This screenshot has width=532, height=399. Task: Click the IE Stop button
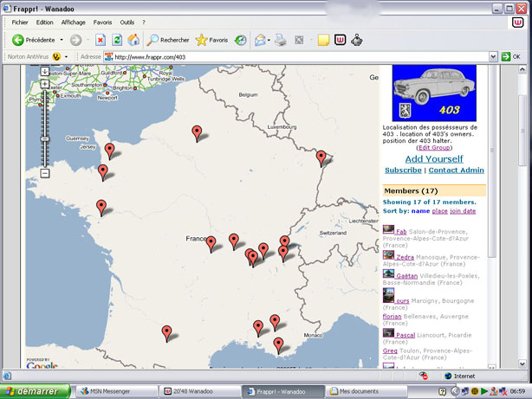[x=101, y=40]
